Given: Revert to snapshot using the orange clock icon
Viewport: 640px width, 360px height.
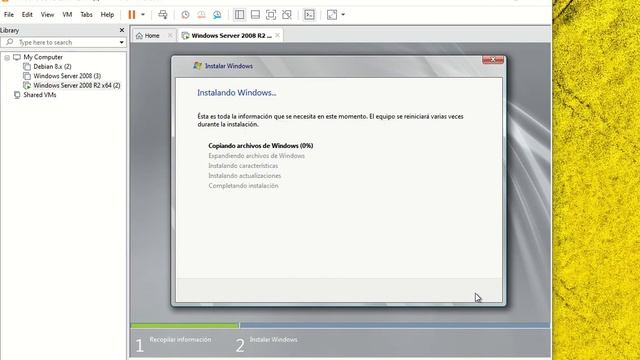Looking at the screenshot, I should click(x=201, y=15).
